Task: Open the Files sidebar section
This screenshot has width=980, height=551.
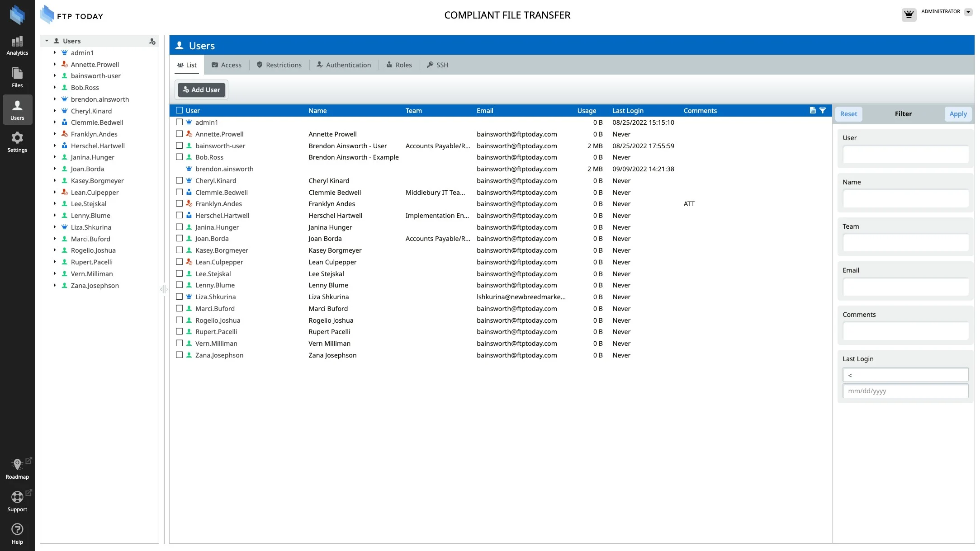Action: [x=17, y=78]
